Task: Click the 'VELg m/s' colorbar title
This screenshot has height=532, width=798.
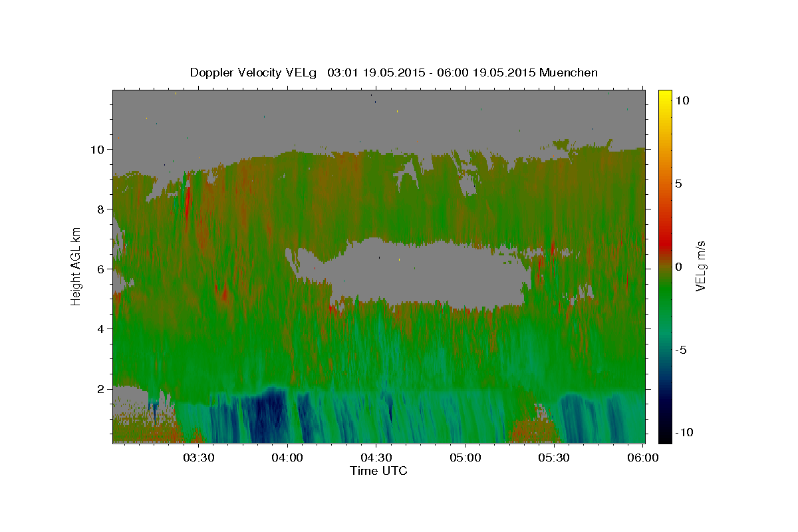Action: 701,266
